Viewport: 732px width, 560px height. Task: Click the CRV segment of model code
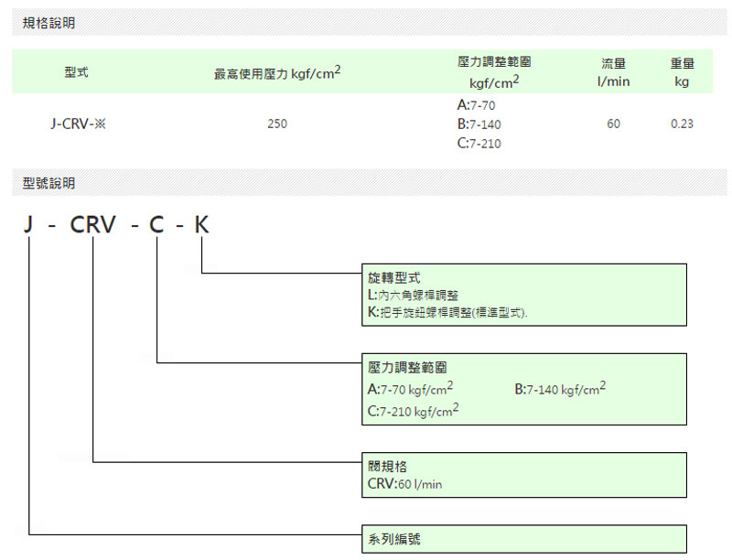(92, 225)
